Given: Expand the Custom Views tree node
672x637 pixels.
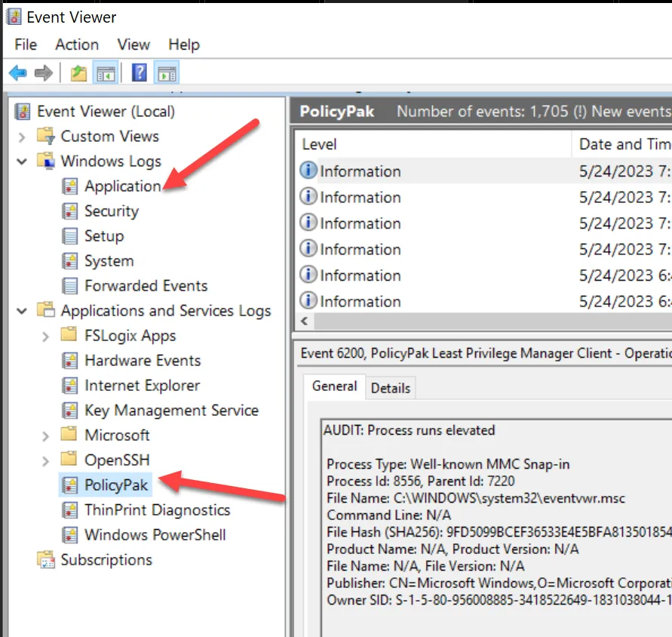Looking at the screenshot, I should pyautogui.click(x=22, y=137).
